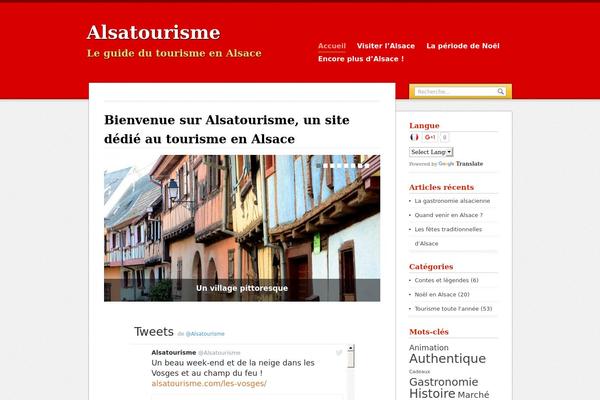Open Encore plus d'Alsace ! menu
The image size is (600, 400).
(361, 59)
